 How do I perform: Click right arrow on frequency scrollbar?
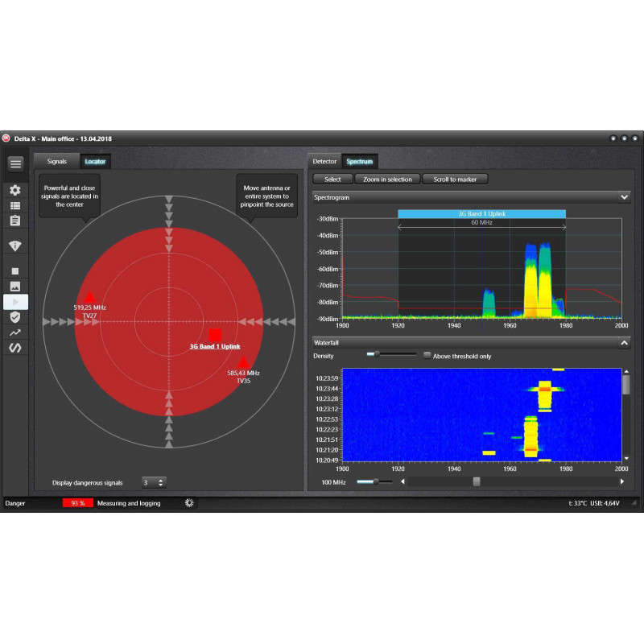pyautogui.click(x=622, y=481)
